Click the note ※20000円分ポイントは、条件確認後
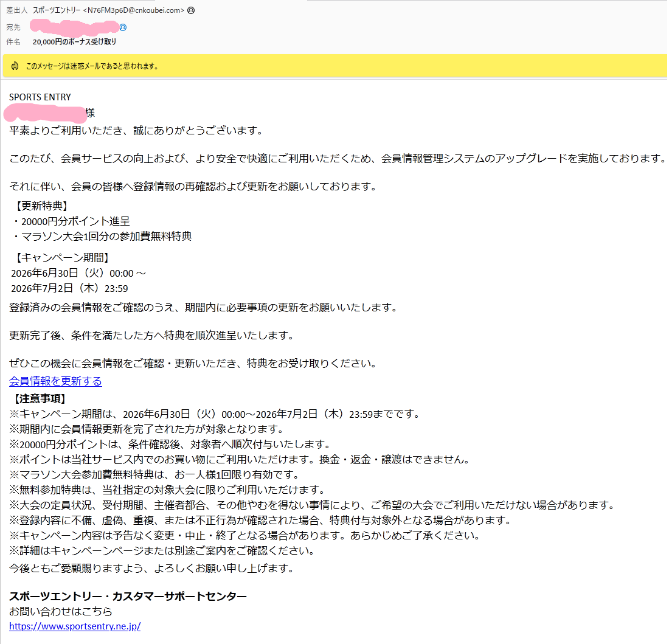Viewport: 669px width, 644px height. (170, 445)
